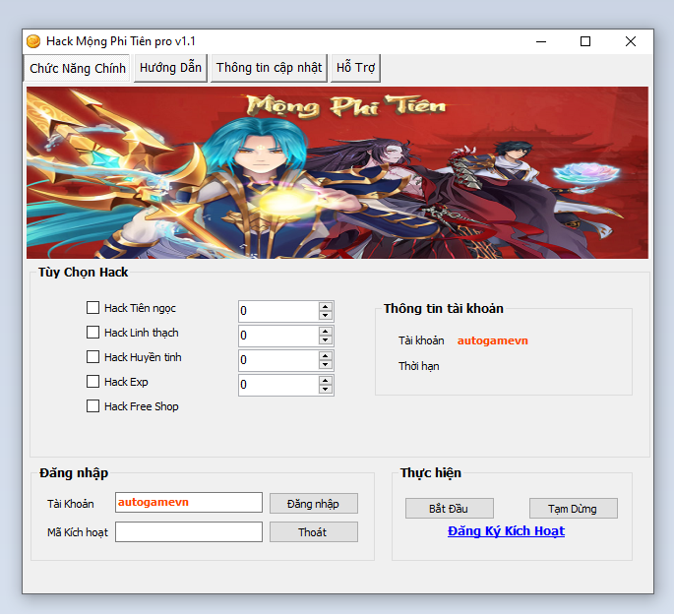Focus the Mã Kích hoạt input field

189,532
